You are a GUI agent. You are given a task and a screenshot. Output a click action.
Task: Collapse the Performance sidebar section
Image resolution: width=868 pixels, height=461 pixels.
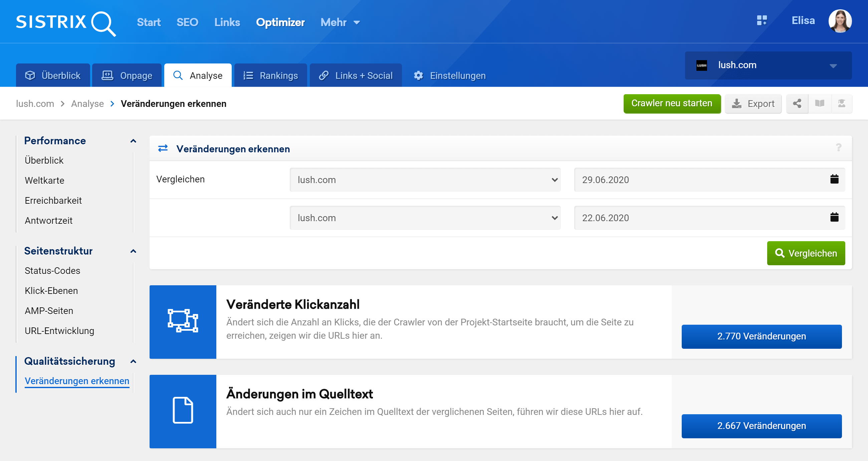(133, 141)
